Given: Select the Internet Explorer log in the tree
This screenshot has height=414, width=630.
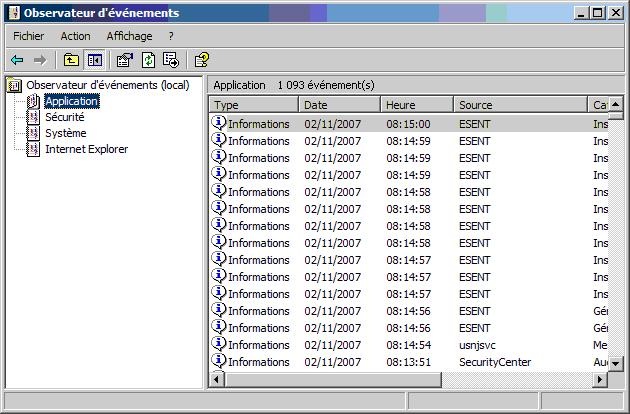Looking at the screenshot, I should [x=86, y=149].
